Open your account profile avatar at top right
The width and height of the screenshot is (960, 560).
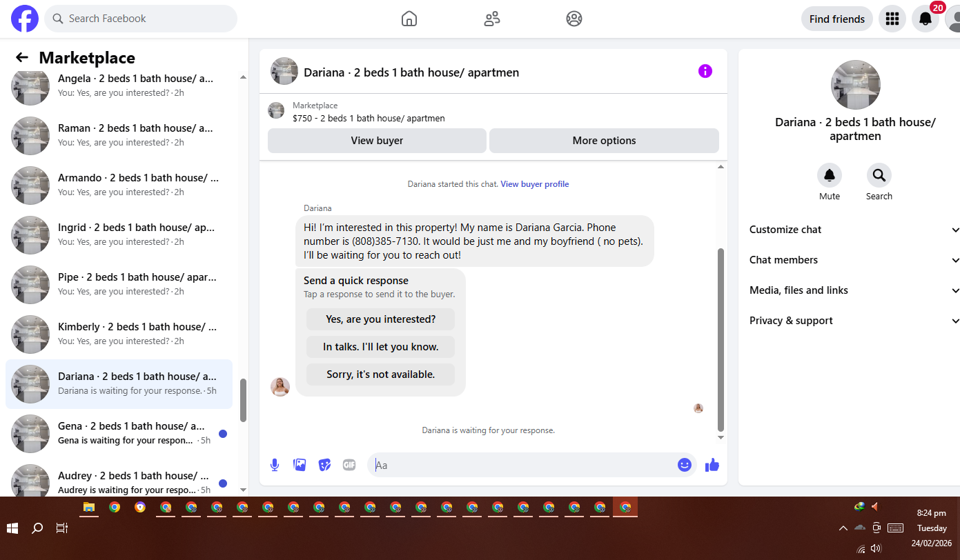[952, 19]
